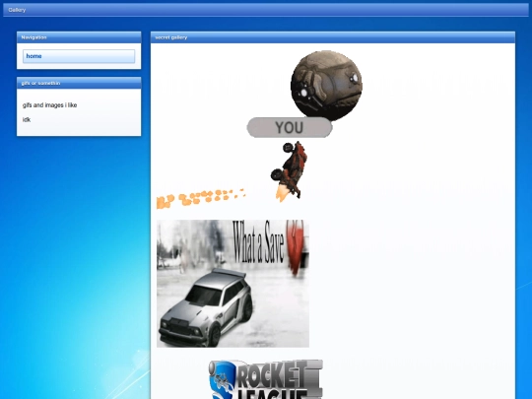This screenshot has height=399, width=532.
Task: Open the Rocket League ball image
Action: coord(326,85)
